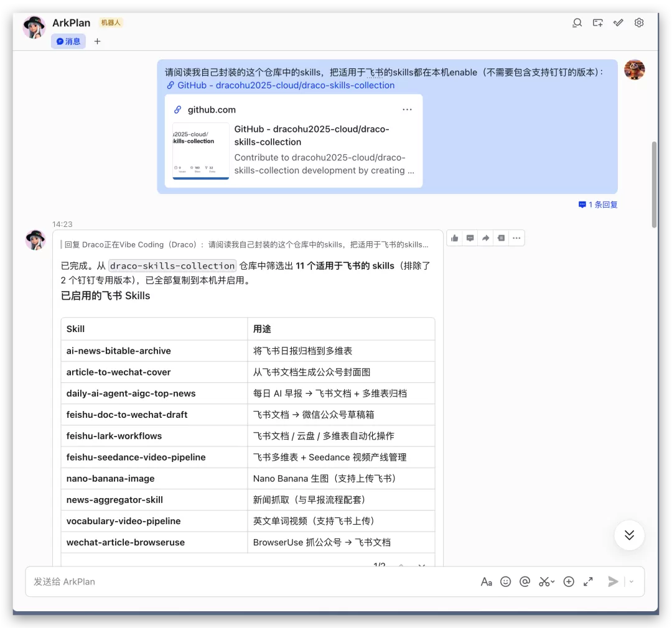Select the daily-ai-agent-aigc-top-news cell
This screenshot has height=628, width=672.
[154, 393]
